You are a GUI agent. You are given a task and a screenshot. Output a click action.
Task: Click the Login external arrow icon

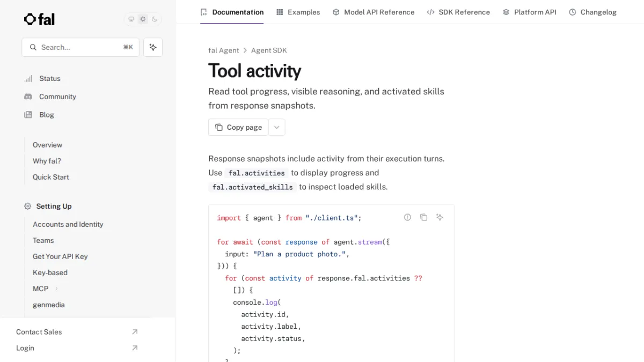(135, 348)
